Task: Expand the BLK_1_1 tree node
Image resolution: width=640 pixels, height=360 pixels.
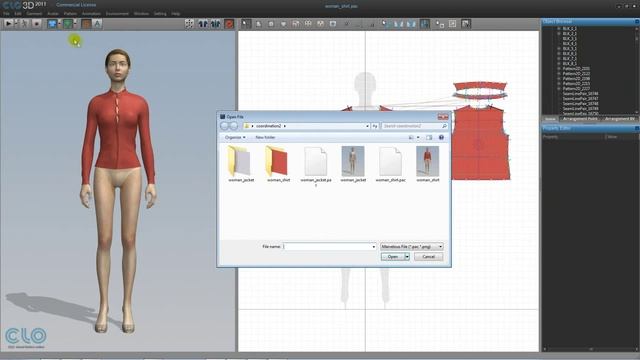Action: tap(559, 29)
